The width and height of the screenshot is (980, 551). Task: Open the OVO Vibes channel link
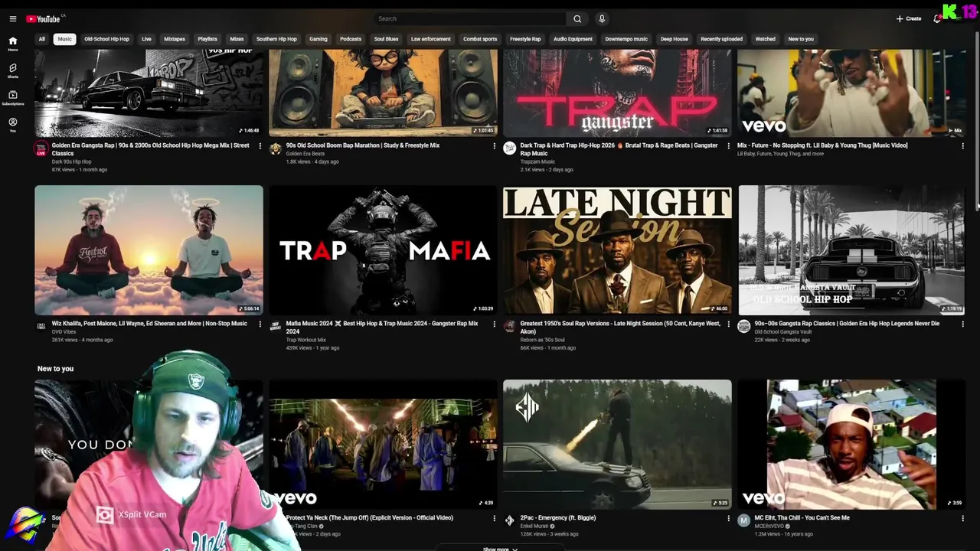[x=64, y=332]
